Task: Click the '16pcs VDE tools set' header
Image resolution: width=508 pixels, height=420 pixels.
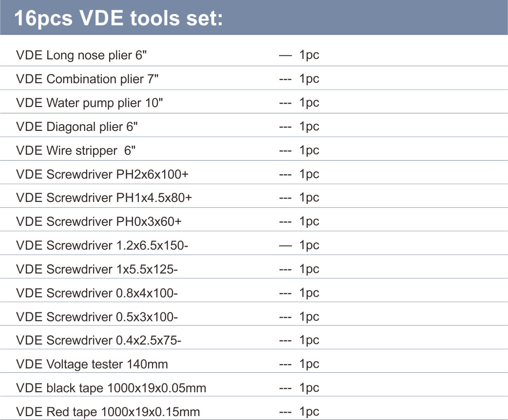Action: tap(118, 18)
